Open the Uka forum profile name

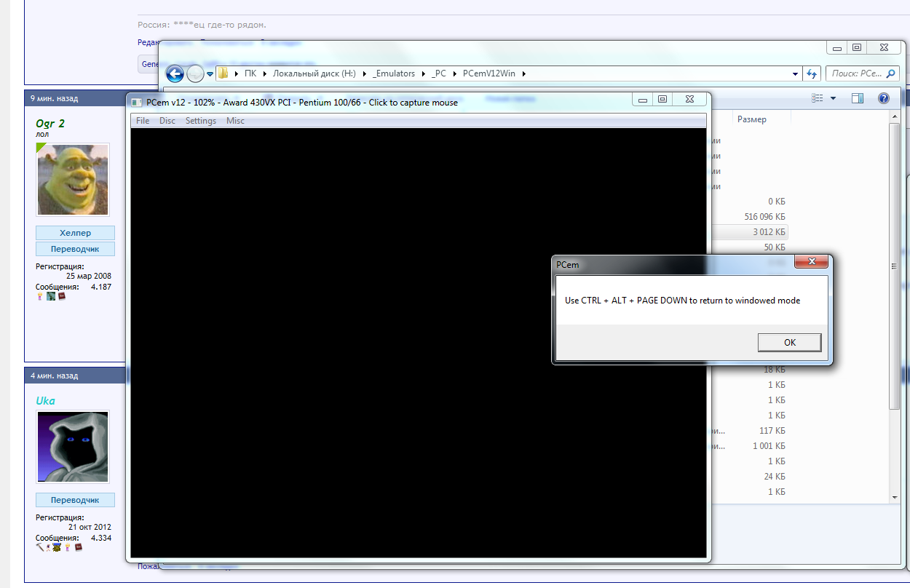45,401
